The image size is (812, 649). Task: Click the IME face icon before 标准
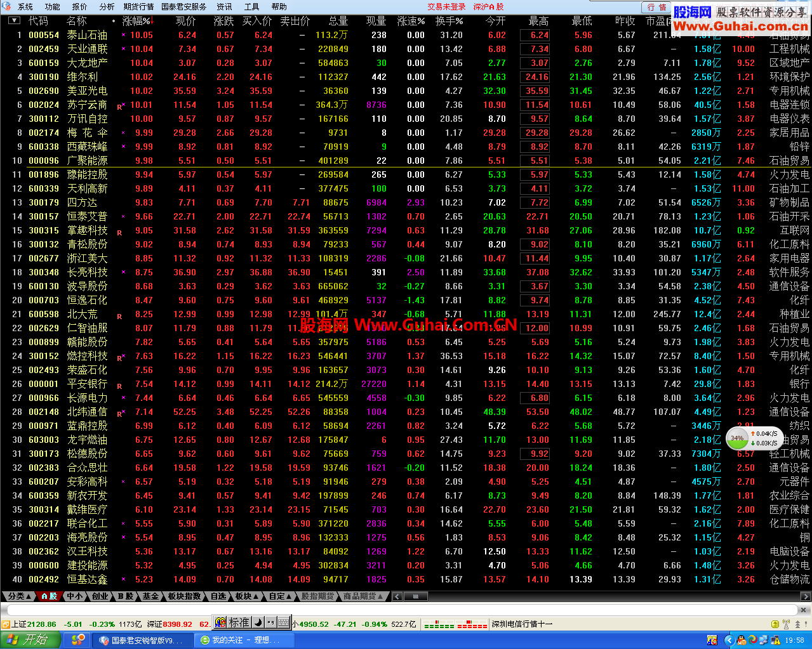pyautogui.click(x=220, y=622)
